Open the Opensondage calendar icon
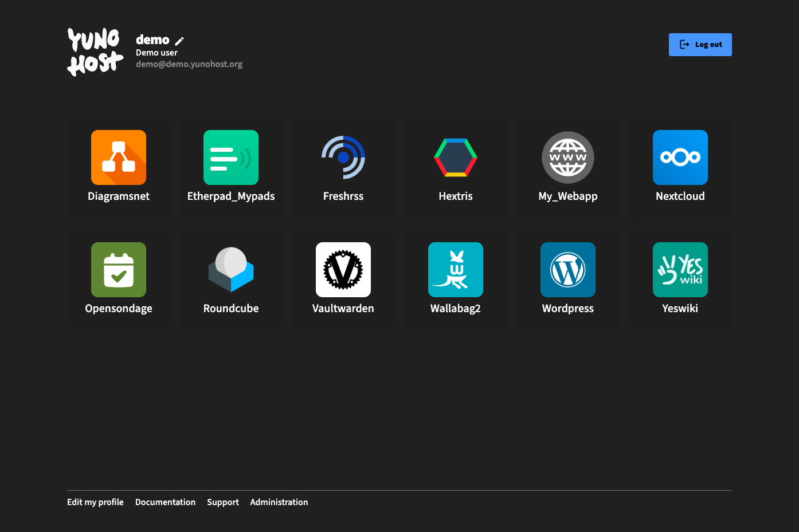 pyautogui.click(x=119, y=270)
